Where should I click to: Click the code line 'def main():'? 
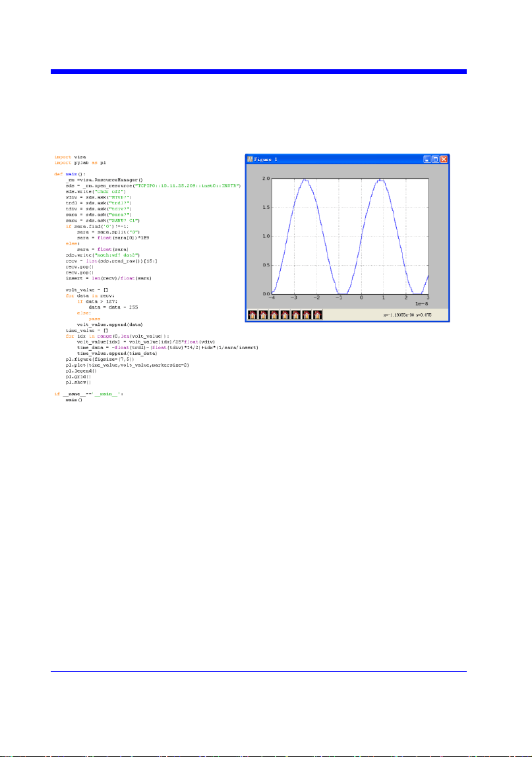tap(69, 174)
